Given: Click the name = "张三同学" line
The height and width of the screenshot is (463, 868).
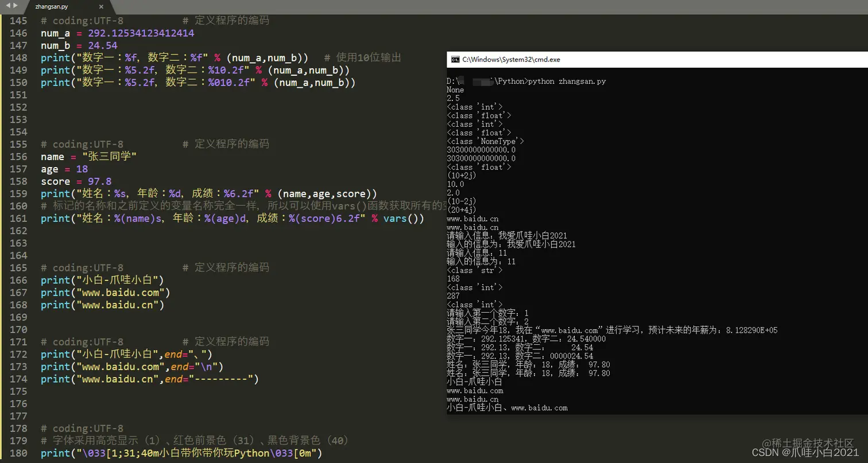Looking at the screenshot, I should click(89, 157).
